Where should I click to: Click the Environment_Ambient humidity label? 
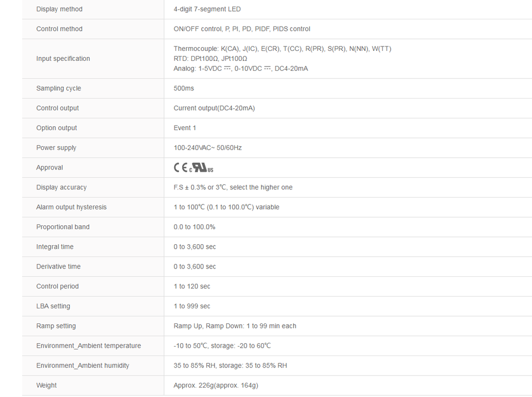[x=83, y=365]
